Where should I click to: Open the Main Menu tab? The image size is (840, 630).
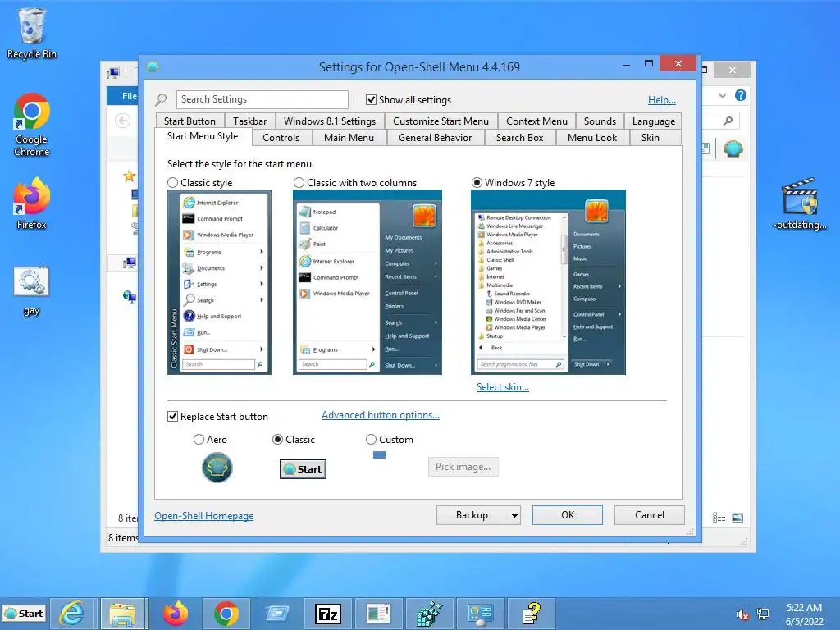pyautogui.click(x=349, y=138)
